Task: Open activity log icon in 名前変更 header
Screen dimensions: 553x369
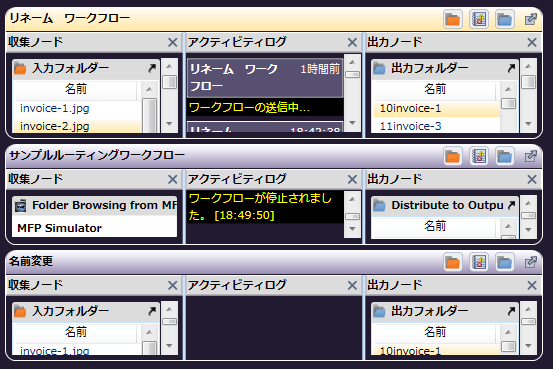Action: 479,262
